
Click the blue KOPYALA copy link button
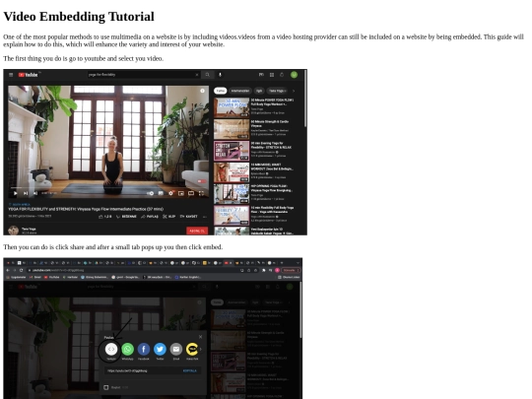(x=190, y=370)
